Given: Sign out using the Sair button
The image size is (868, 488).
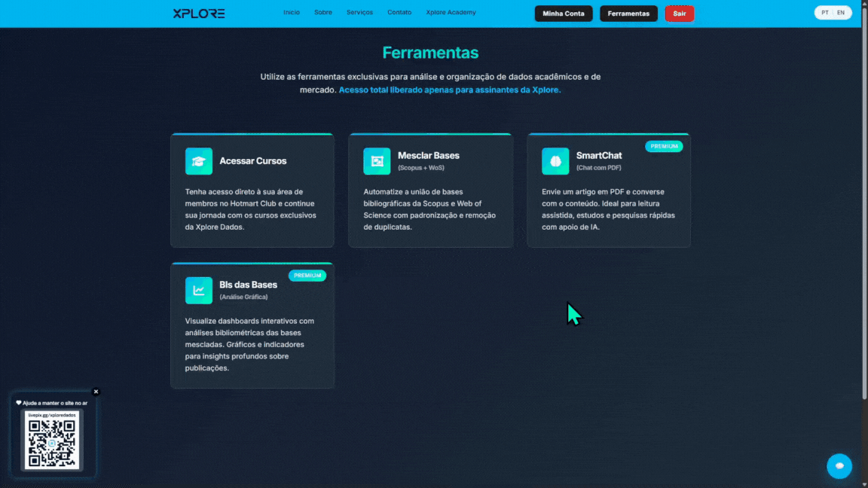Looking at the screenshot, I should [680, 13].
